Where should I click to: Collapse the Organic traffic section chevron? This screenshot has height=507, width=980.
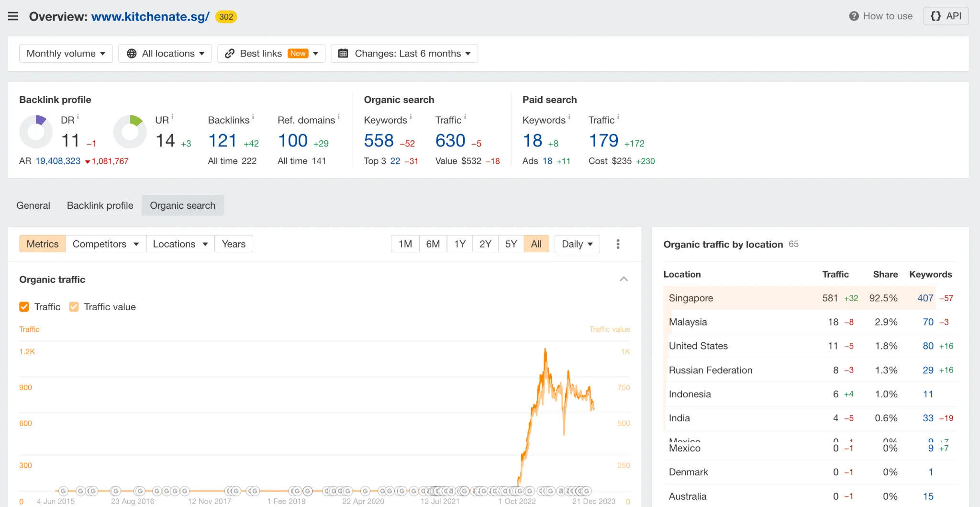tap(624, 279)
